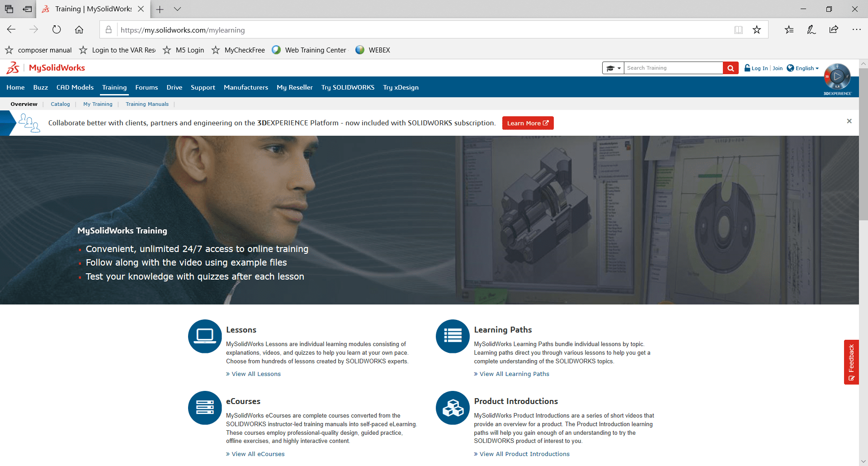Go to browser home icon
The image size is (868, 466).
pos(79,30)
